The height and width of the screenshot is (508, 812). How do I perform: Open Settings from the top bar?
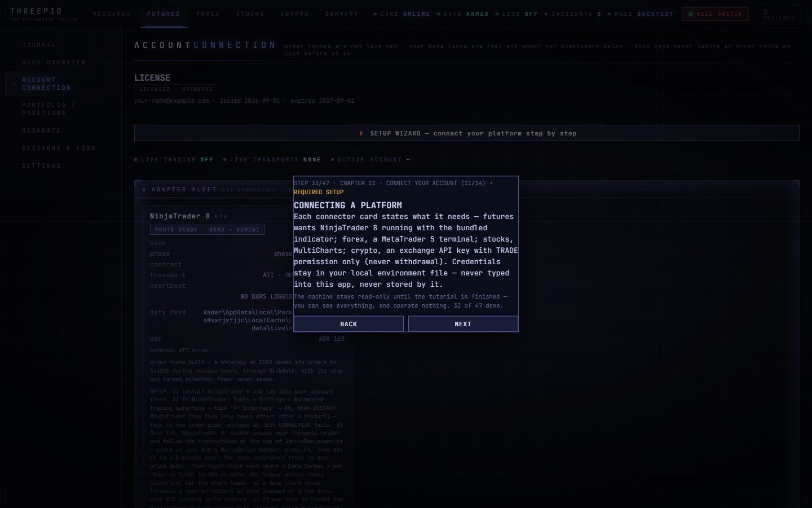coord(779,14)
